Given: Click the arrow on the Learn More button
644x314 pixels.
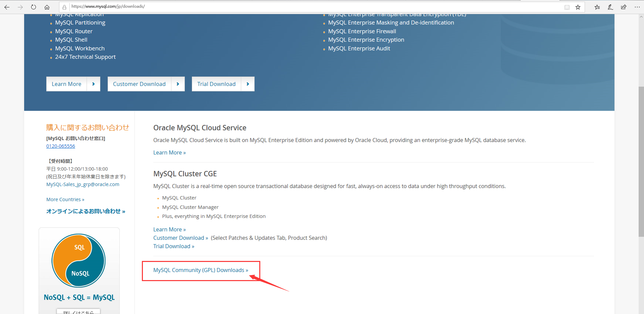Looking at the screenshot, I should pos(94,84).
